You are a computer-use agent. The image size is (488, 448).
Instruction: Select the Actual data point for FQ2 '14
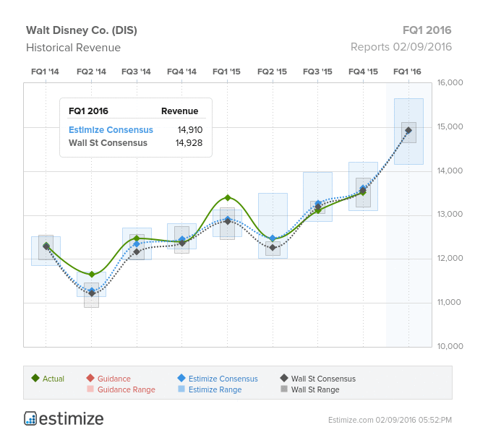click(92, 275)
